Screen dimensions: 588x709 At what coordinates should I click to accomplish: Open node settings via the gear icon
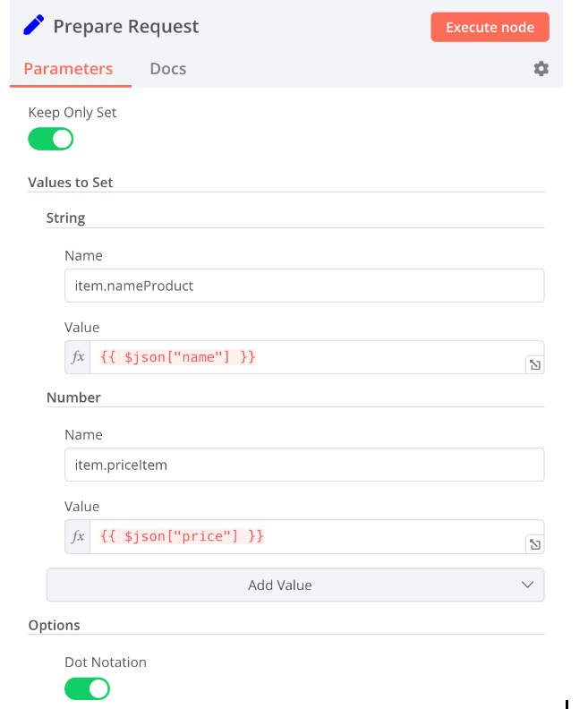pos(541,69)
